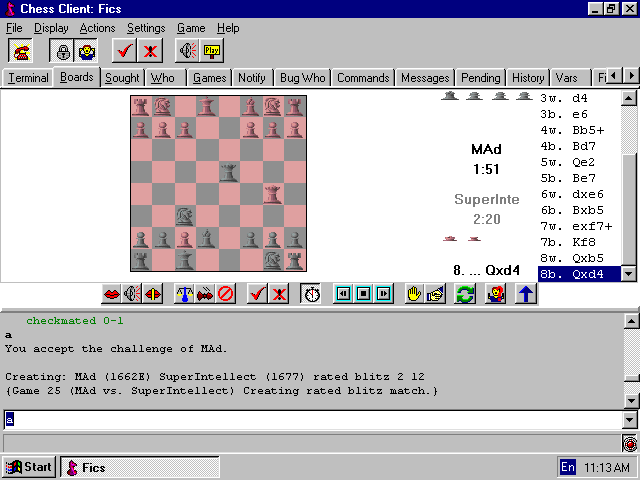The image size is (640, 480).
Task: Switch to the History tab
Action: coord(528,78)
